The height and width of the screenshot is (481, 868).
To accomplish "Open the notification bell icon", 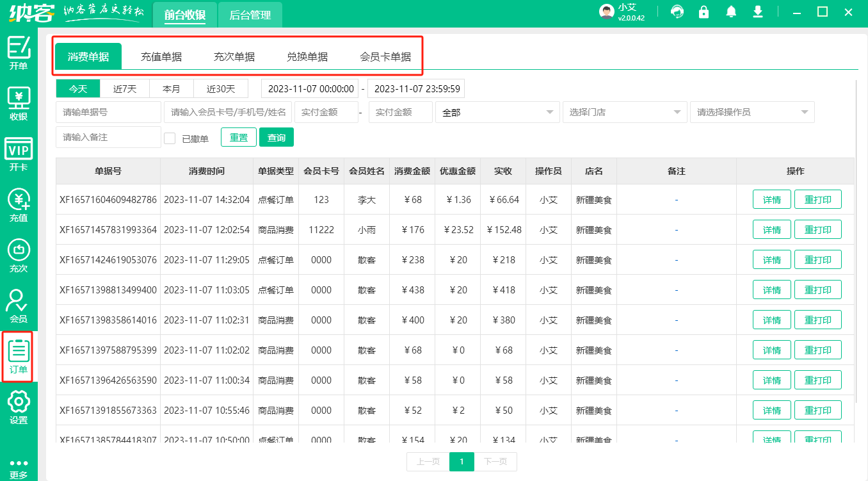I will pos(730,12).
